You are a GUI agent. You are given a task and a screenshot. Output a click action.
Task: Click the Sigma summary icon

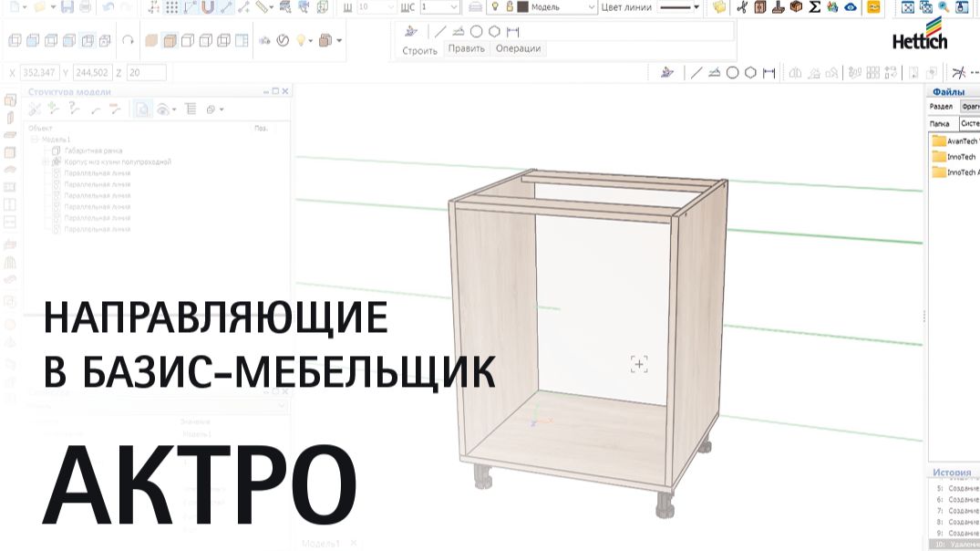click(x=814, y=7)
